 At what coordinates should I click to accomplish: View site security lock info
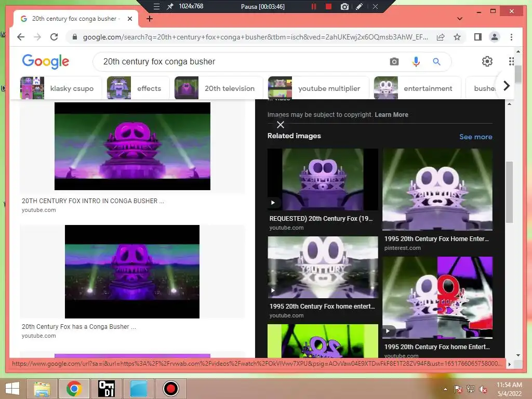(x=75, y=37)
